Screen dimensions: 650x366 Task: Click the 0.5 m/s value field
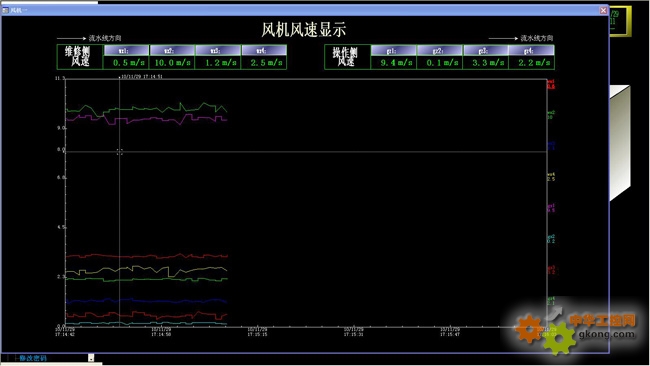[126, 63]
